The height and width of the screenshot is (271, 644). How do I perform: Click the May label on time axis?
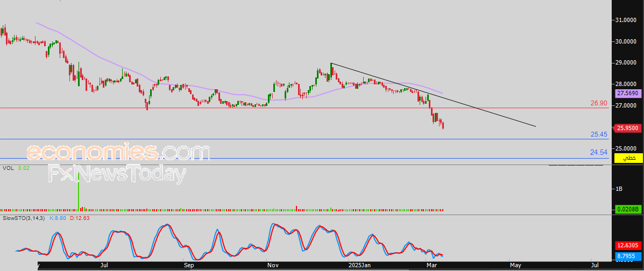[x=515, y=266]
